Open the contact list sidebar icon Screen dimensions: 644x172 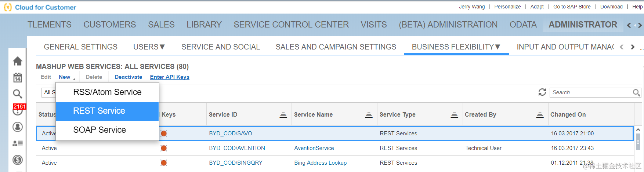pyautogui.click(x=18, y=143)
